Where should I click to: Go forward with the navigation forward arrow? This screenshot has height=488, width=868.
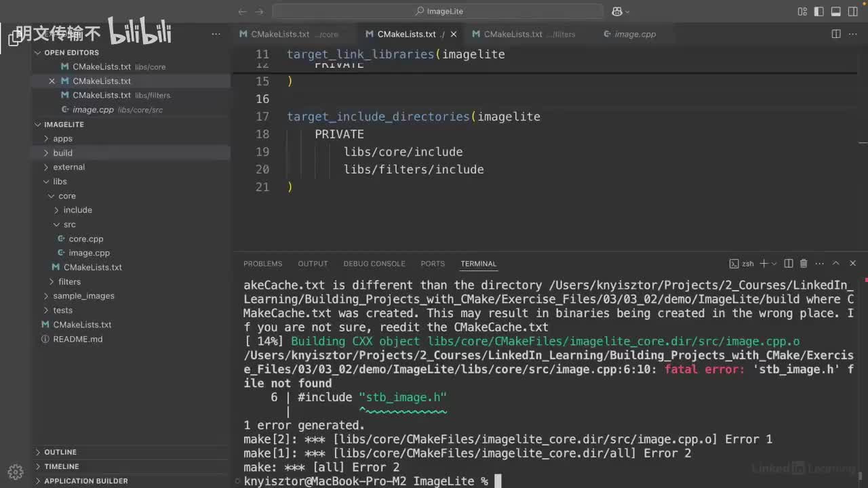(x=260, y=12)
